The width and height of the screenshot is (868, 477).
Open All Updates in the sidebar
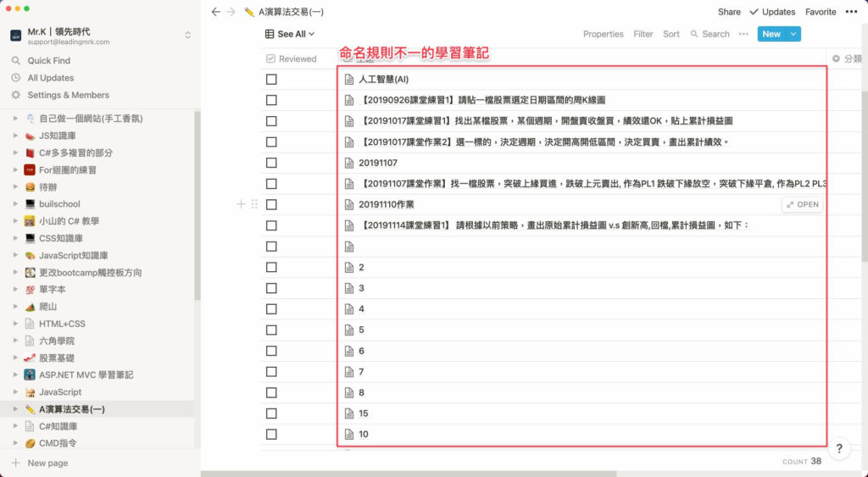(x=50, y=77)
